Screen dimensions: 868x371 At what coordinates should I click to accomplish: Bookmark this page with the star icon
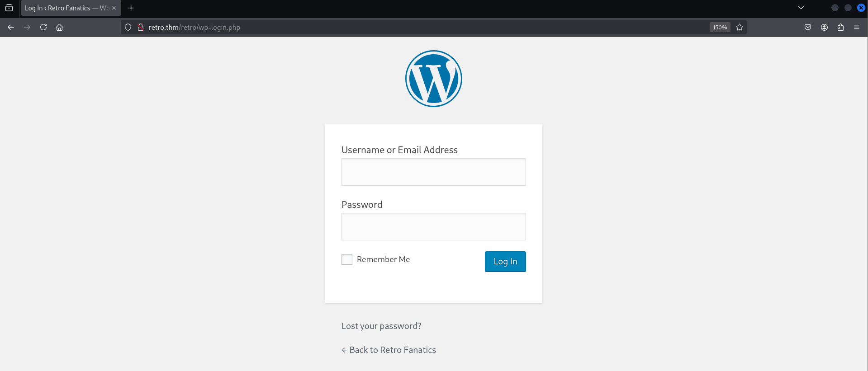(740, 27)
